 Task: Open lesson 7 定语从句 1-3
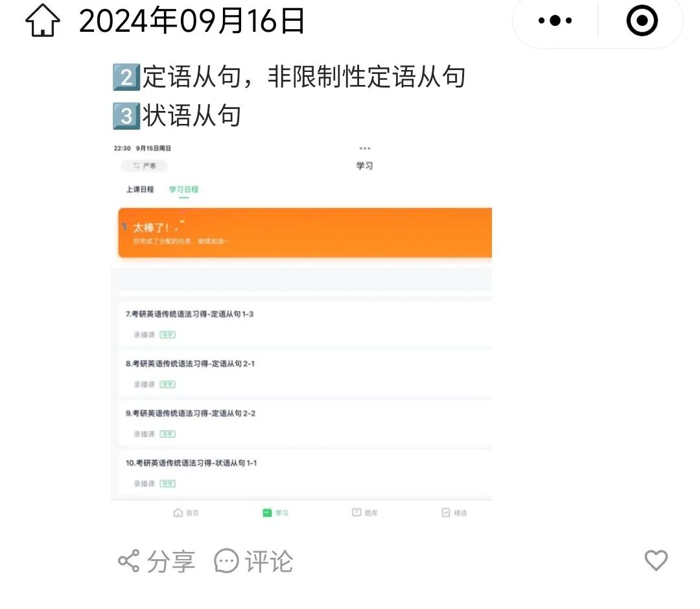coord(305,323)
